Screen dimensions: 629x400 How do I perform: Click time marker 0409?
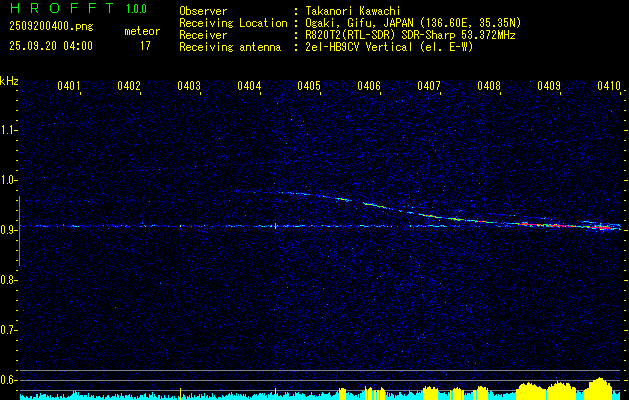click(548, 85)
